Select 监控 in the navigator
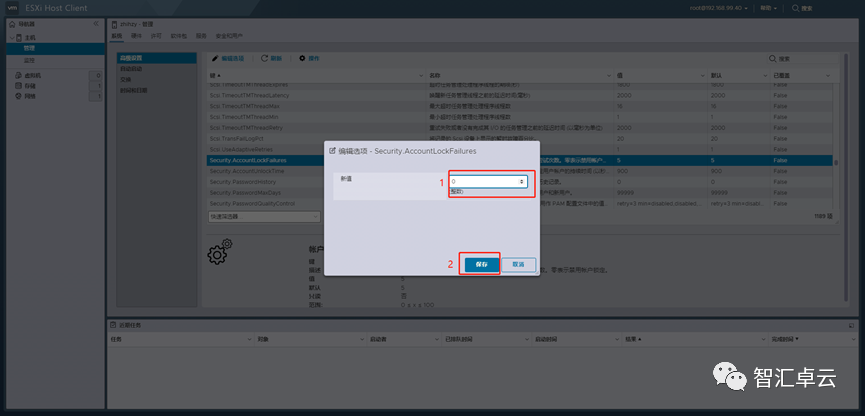Viewport: 865px width, 416px height. pos(55,60)
